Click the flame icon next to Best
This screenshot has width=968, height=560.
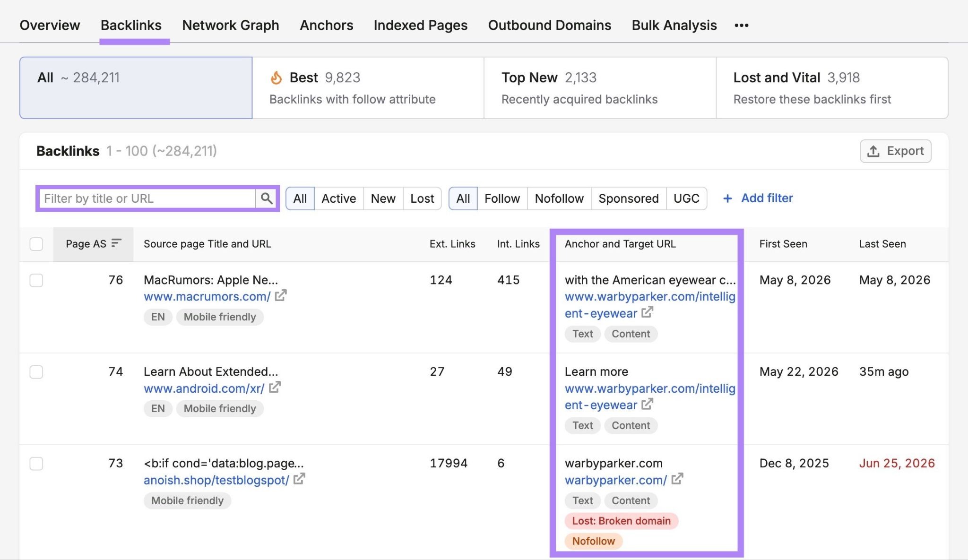coord(276,78)
